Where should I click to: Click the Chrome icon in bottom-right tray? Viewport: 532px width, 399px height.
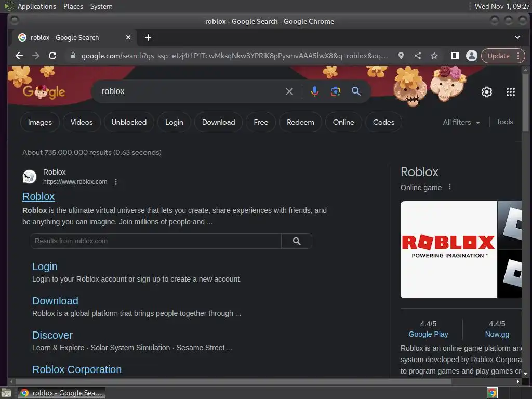492,393
